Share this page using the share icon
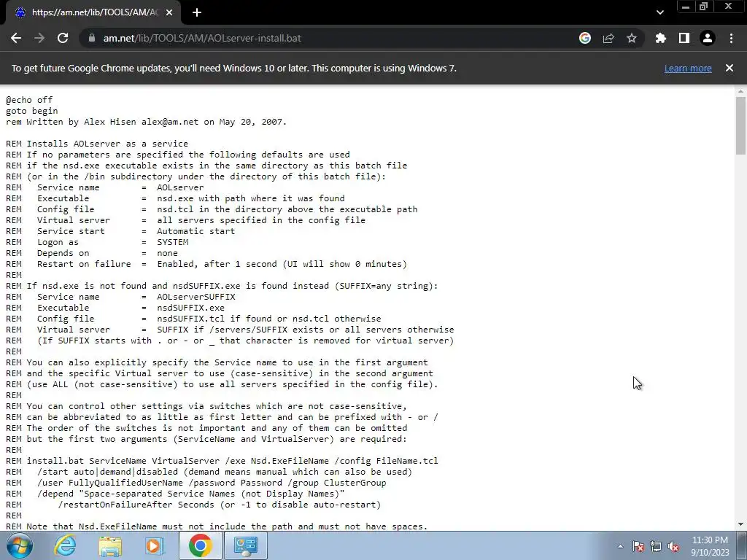The height and width of the screenshot is (560, 747). (x=608, y=38)
